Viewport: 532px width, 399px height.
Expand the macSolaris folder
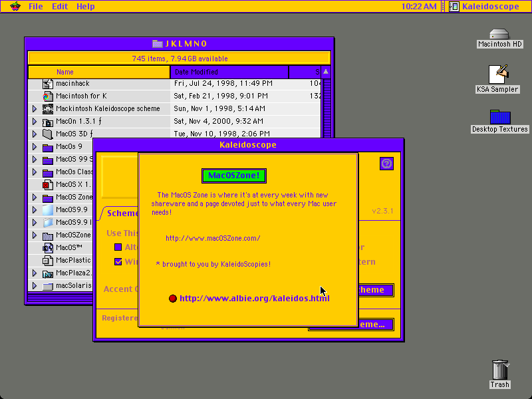(35, 286)
